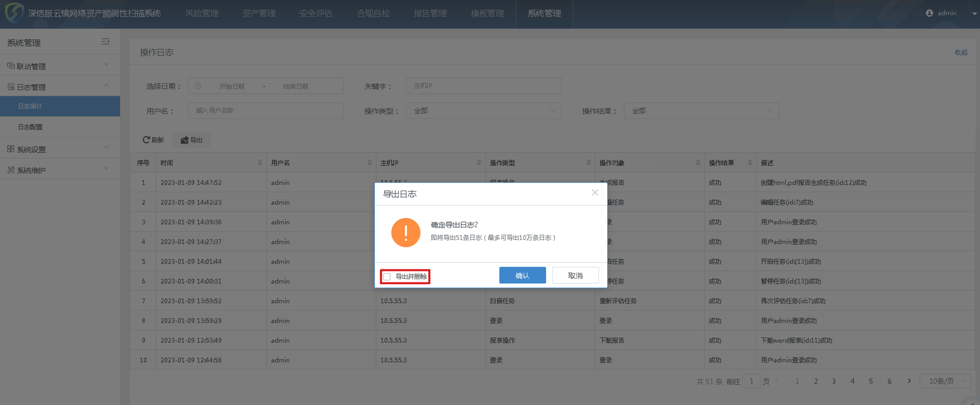The image size is (980, 405).
Task: Click the refresh icon beside 刷新
Action: tap(146, 140)
